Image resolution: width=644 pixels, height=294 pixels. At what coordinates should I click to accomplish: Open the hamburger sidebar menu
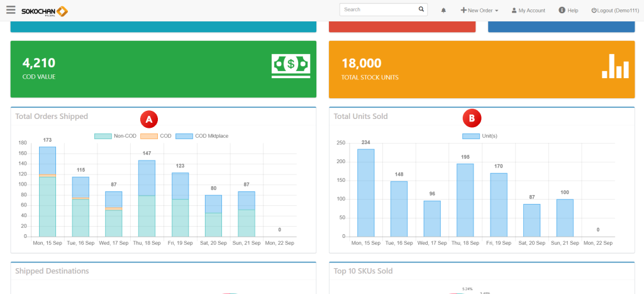click(11, 10)
